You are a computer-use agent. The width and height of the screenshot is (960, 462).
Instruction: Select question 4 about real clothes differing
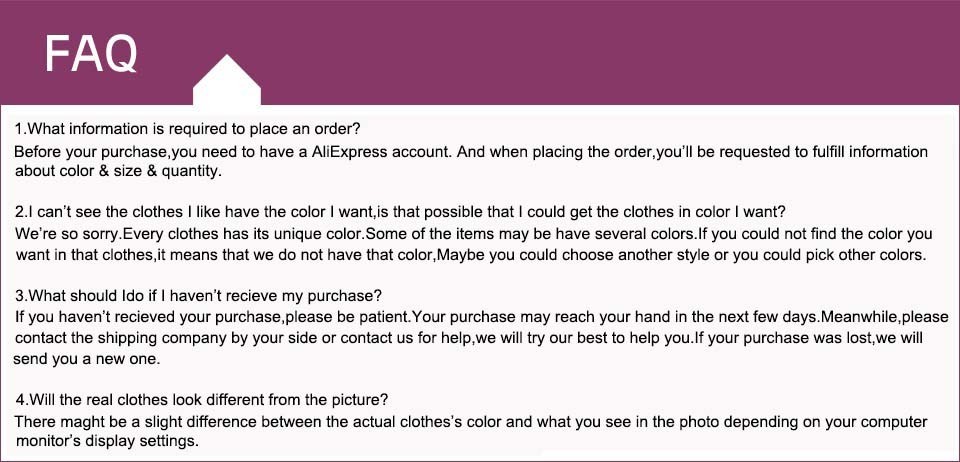(x=202, y=400)
